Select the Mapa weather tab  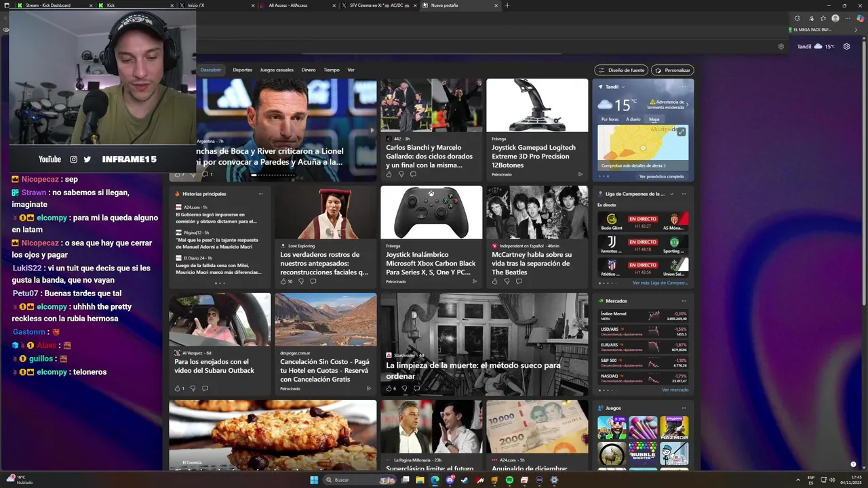(x=654, y=119)
